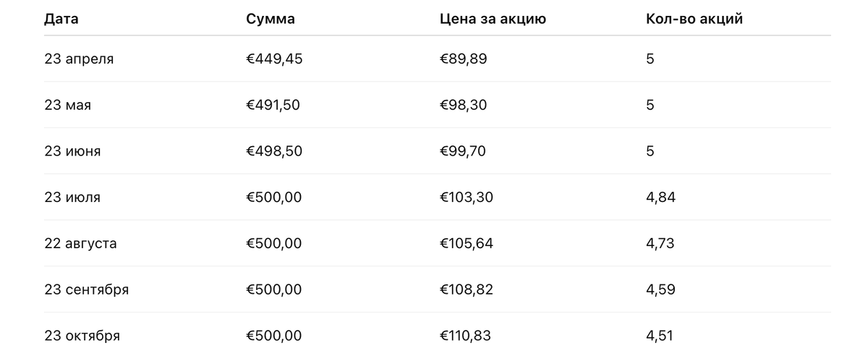
Task: Click the 4,84 share quantity cell
Action: [x=660, y=198]
